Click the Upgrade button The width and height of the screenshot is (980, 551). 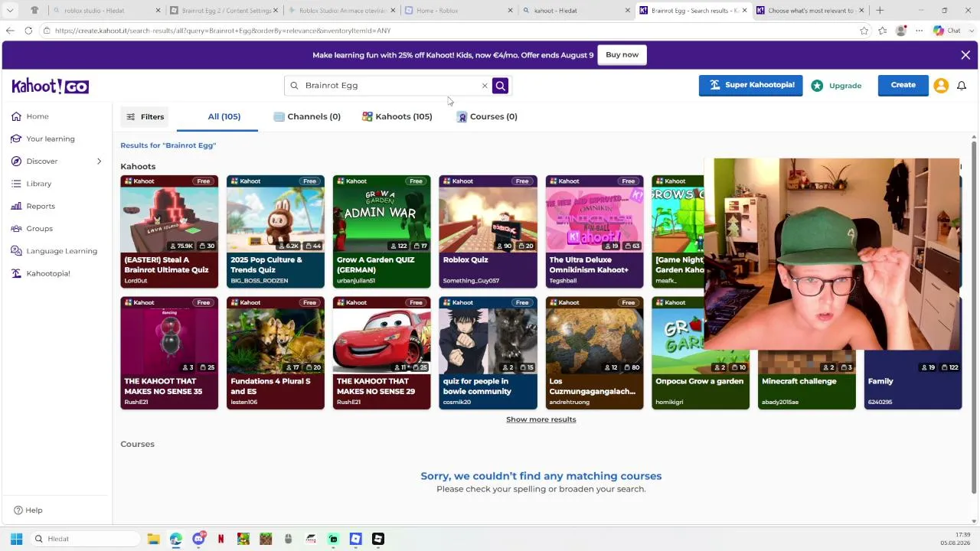837,86
